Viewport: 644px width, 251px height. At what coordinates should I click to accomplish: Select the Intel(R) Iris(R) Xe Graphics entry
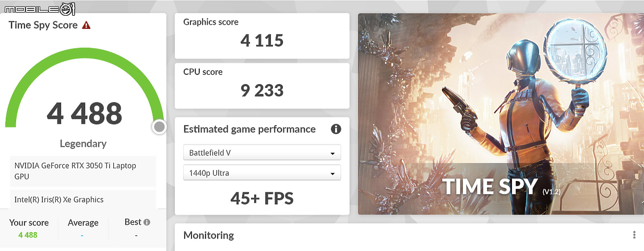point(83,199)
